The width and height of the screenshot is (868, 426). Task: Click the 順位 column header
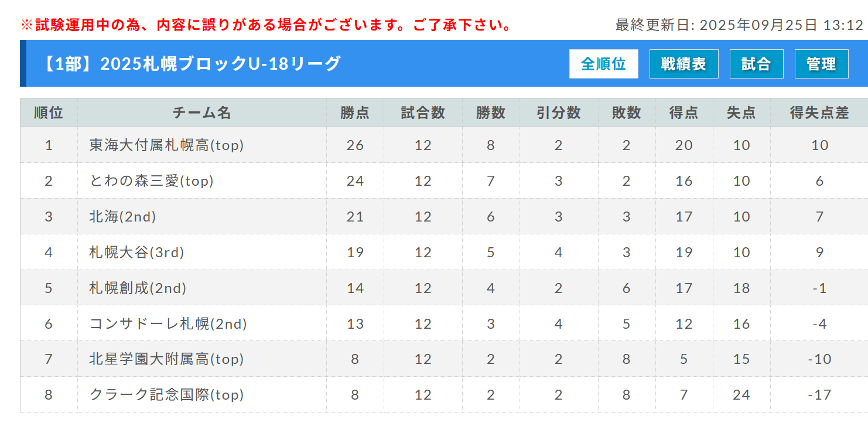(x=49, y=113)
